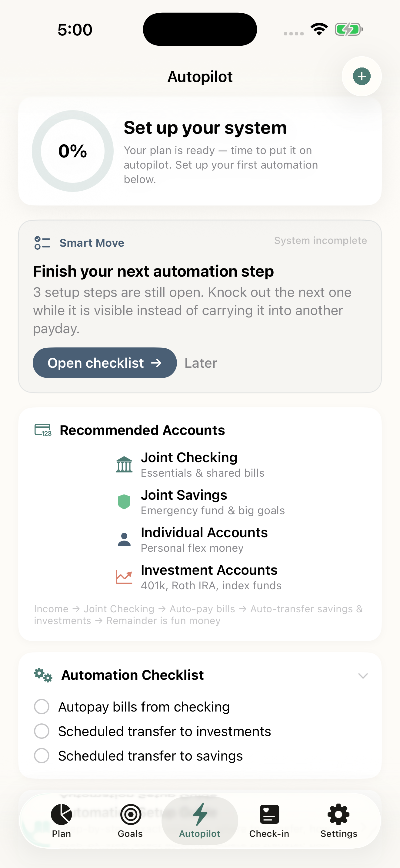Select the Investment Accounts chart icon
The width and height of the screenshot is (400, 868).
(x=124, y=577)
